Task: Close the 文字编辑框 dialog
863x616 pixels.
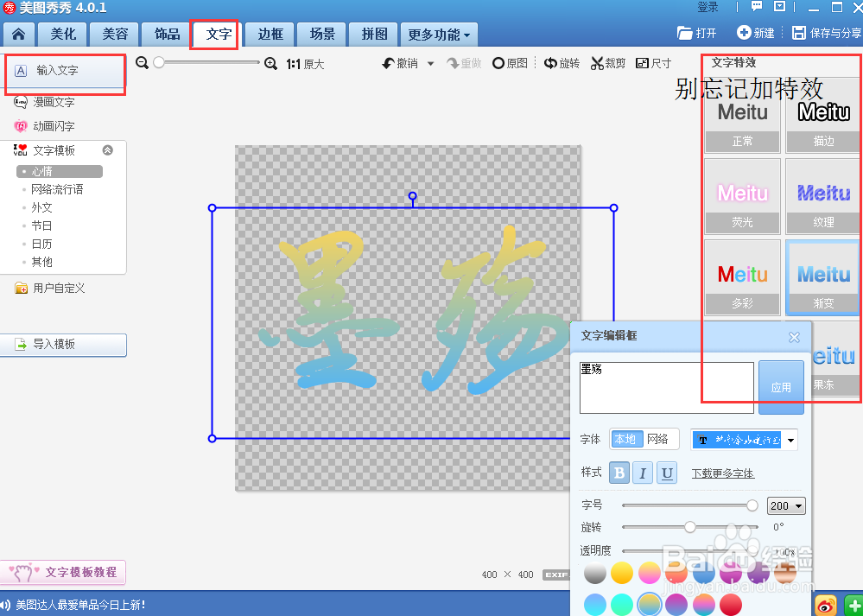Action: (x=794, y=337)
